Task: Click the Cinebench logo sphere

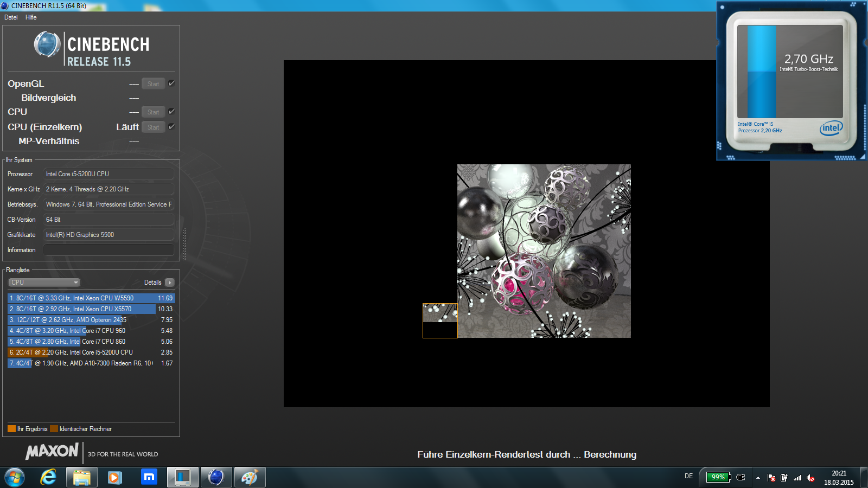Action: [x=47, y=44]
